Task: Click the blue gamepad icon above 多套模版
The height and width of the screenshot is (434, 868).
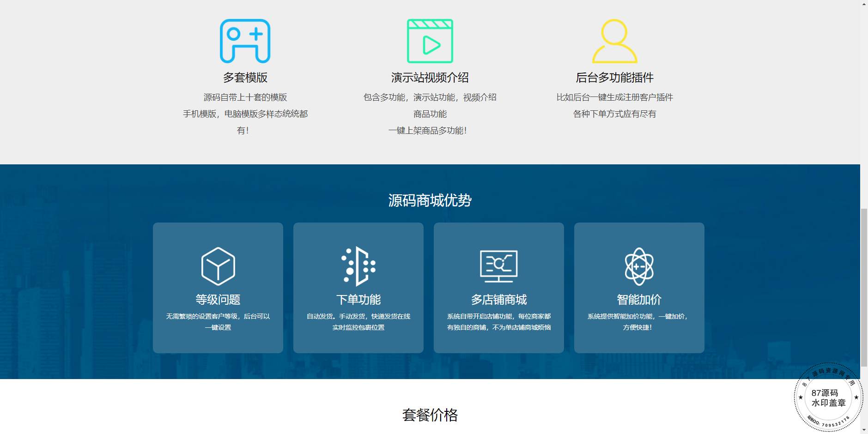Action: [x=245, y=41]
